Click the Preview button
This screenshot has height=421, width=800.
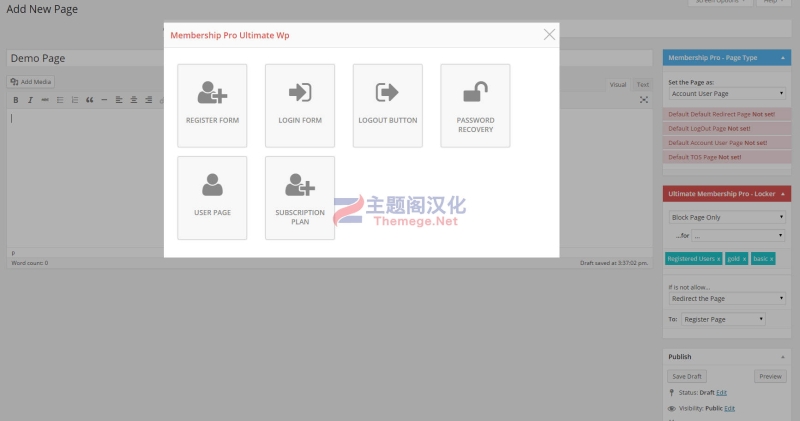[770, 377]
